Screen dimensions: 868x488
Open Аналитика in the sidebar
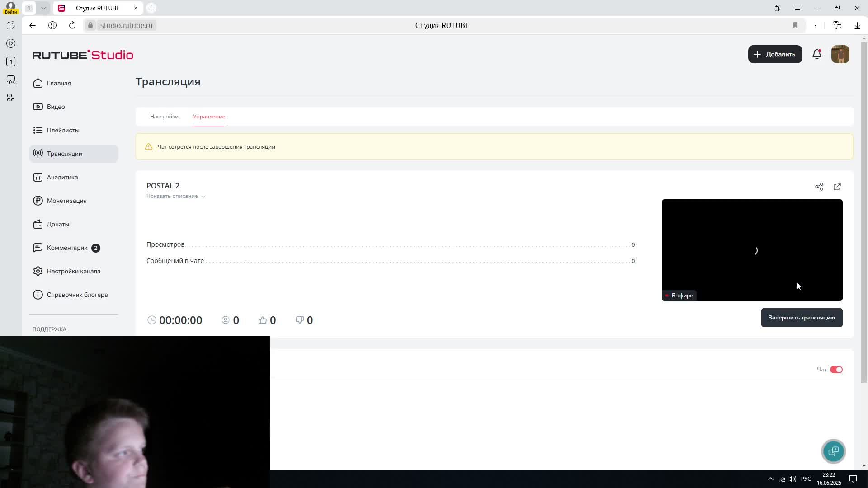point(62,177)
